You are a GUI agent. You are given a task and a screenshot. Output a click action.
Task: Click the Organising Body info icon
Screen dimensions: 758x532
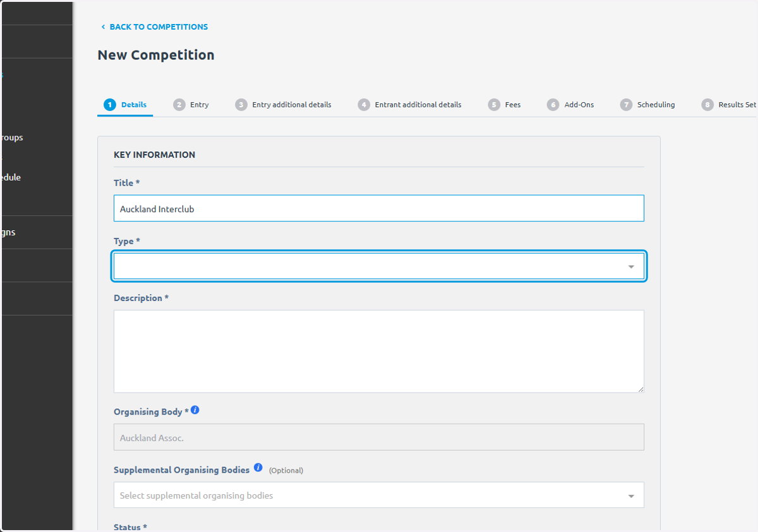(195, 410)
